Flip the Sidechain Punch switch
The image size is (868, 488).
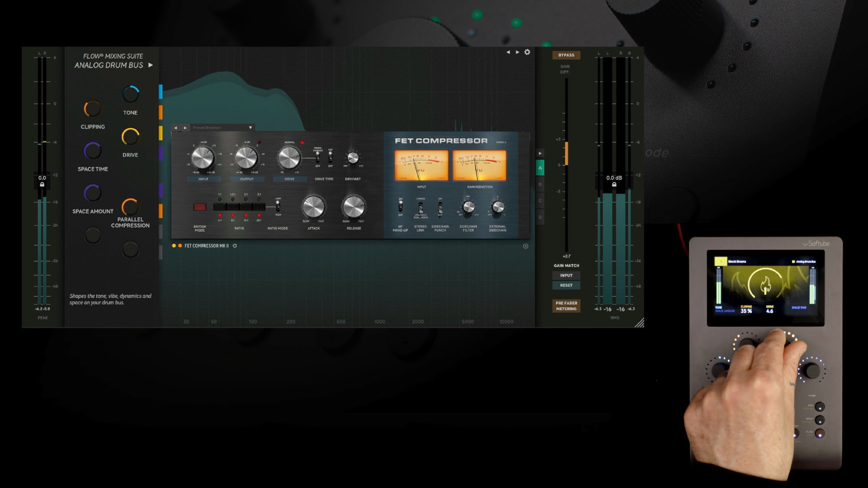pyautogui.click(x=440, y=208)
